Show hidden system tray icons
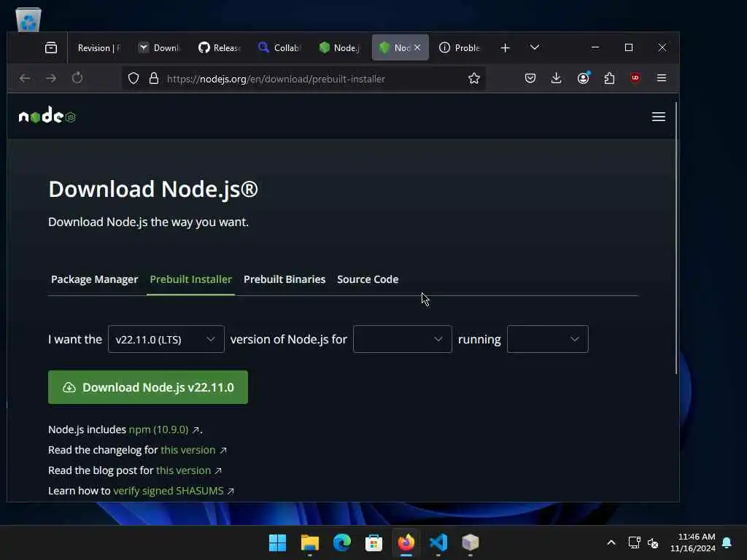The width and height of the screenshot is (747, 560). [611, 542]
